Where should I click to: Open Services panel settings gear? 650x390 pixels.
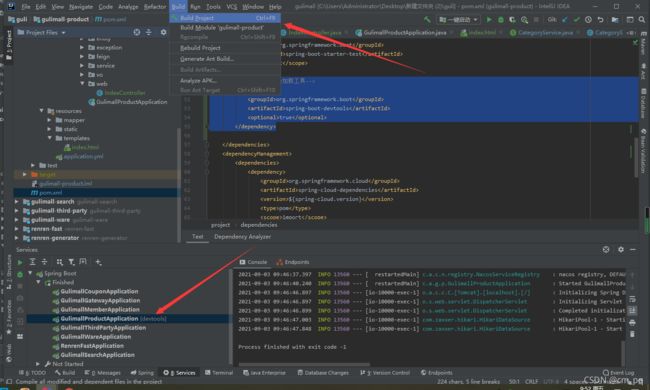pyautogui.click(x=621, y=250)
